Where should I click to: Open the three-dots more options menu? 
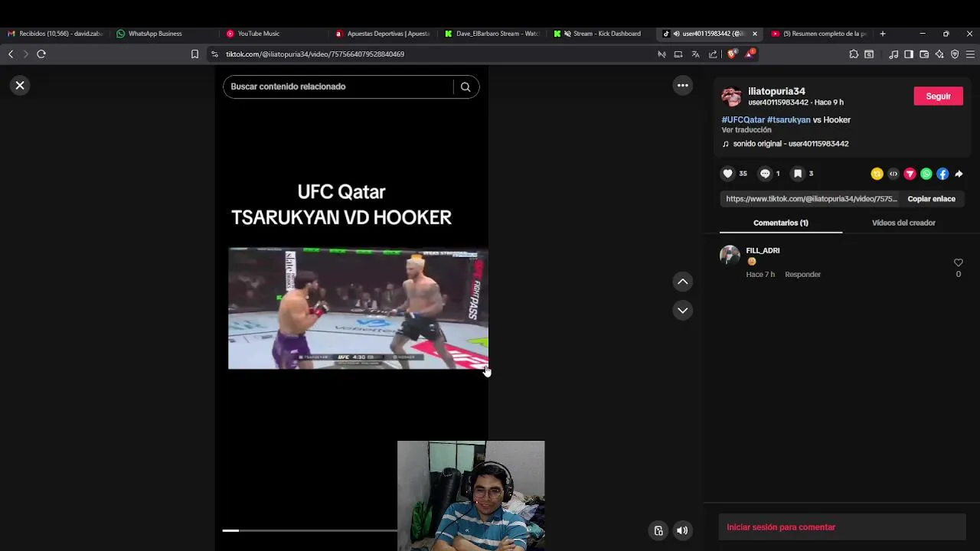point(683,86)
